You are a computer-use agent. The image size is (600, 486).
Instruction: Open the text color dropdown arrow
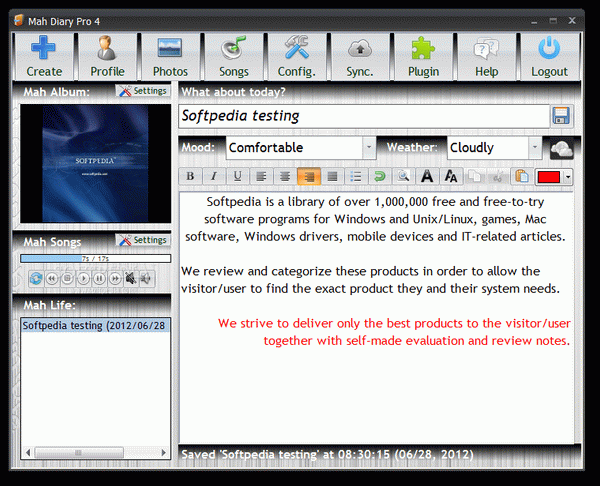pyautogui.click(x=568, y=177)
